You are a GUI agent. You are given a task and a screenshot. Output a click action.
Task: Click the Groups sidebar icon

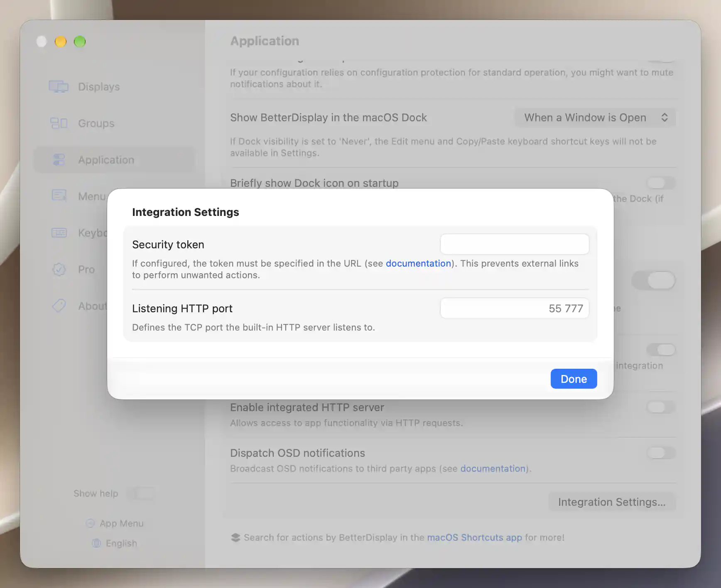pyautogui.click(x=59, y=123)
